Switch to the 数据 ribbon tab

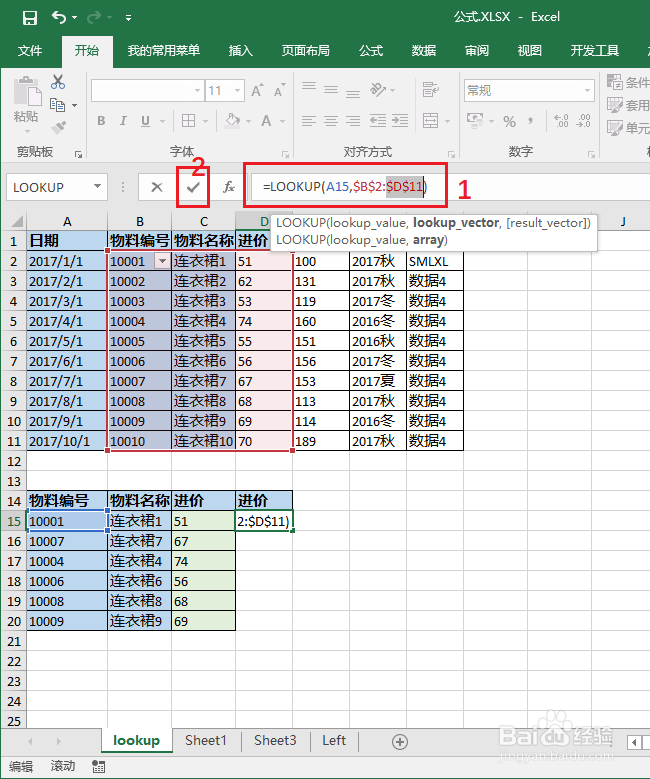(x=424, y=51)
